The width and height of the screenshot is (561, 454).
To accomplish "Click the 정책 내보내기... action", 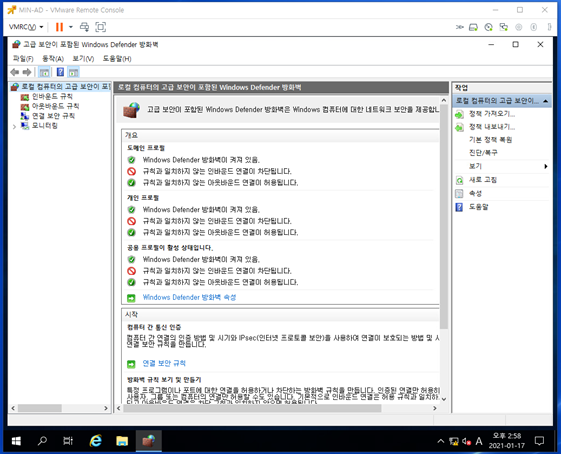I will tap(492, 127).
